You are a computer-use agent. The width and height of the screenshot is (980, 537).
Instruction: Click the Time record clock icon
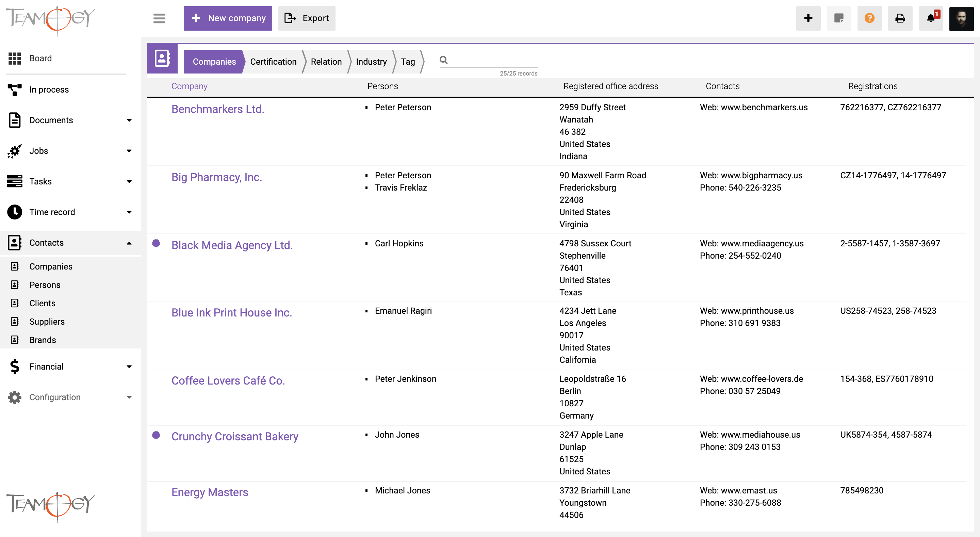pyautogui.click(x=14, y=212)
